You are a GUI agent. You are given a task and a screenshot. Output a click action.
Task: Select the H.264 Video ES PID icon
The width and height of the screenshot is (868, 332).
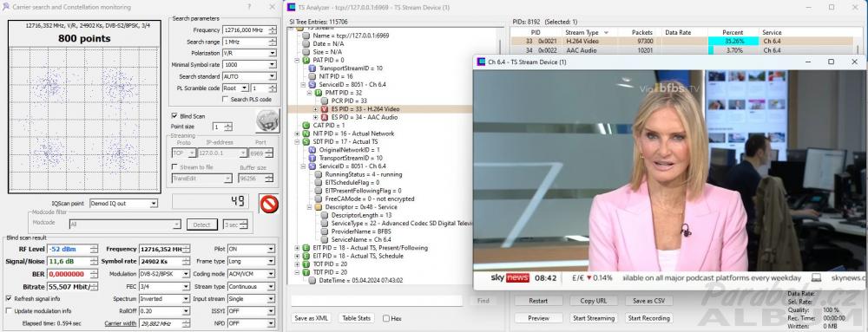[325, 109]
